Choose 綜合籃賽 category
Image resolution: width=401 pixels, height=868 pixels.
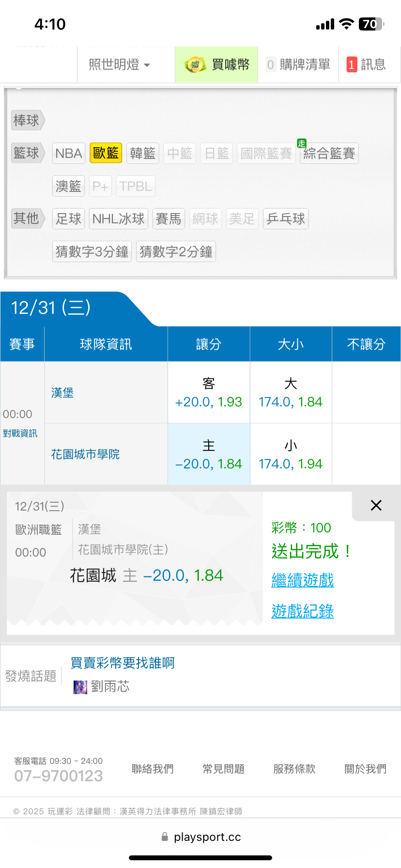click(329, 154)
